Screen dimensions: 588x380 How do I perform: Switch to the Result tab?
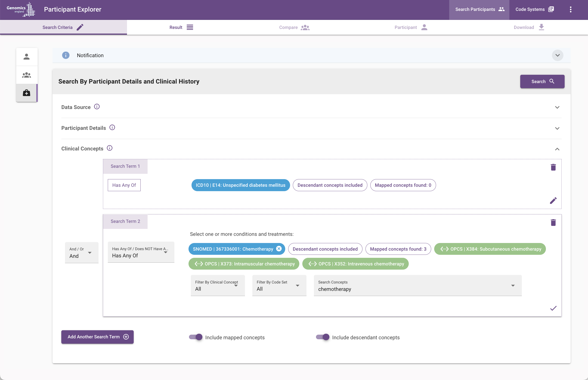tap(181, 27)
